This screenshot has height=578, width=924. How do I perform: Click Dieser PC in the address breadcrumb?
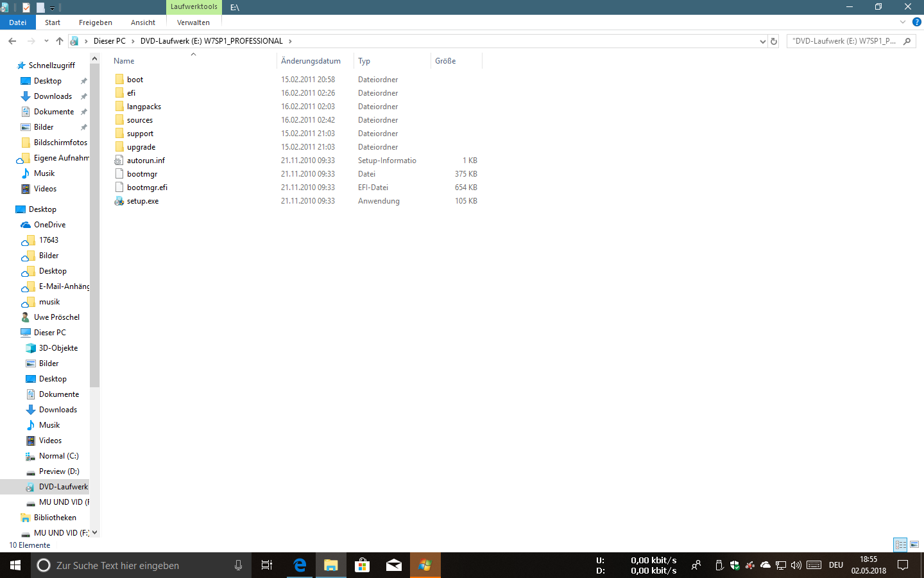coord(110,41)
